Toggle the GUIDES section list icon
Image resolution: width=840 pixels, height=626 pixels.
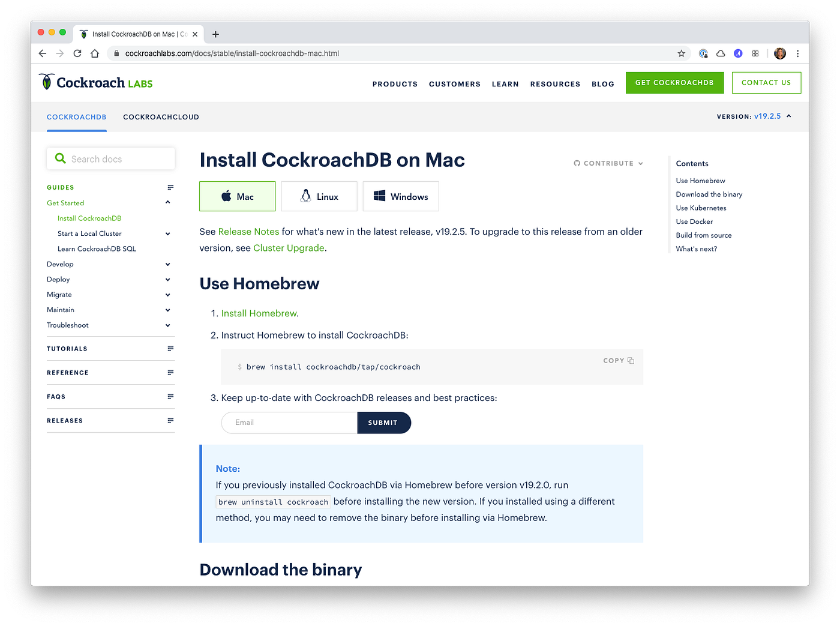[170, 187]
